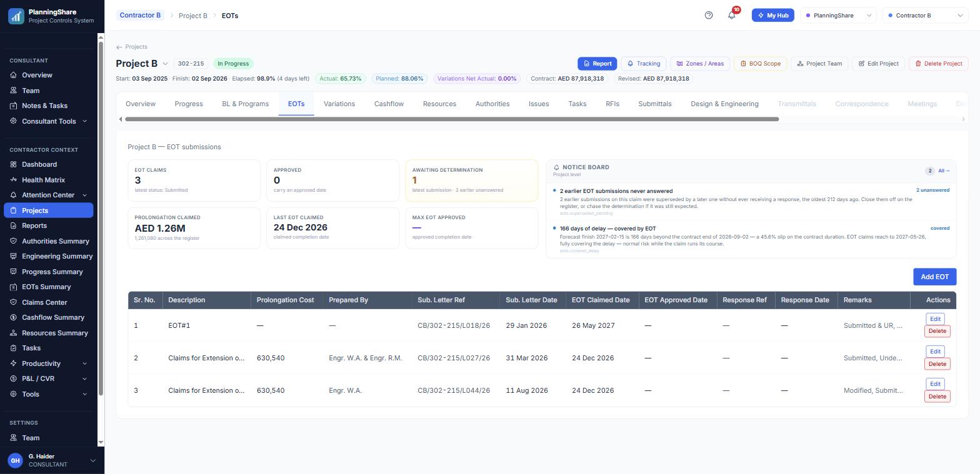
Task: Click the PlanningShare logo icon
Action: (16, 16)
